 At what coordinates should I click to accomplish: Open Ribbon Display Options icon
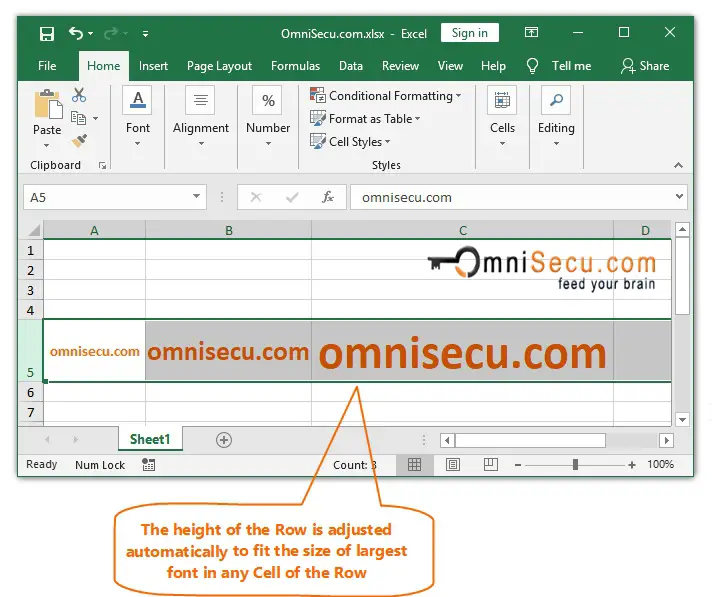coord(531,32)
